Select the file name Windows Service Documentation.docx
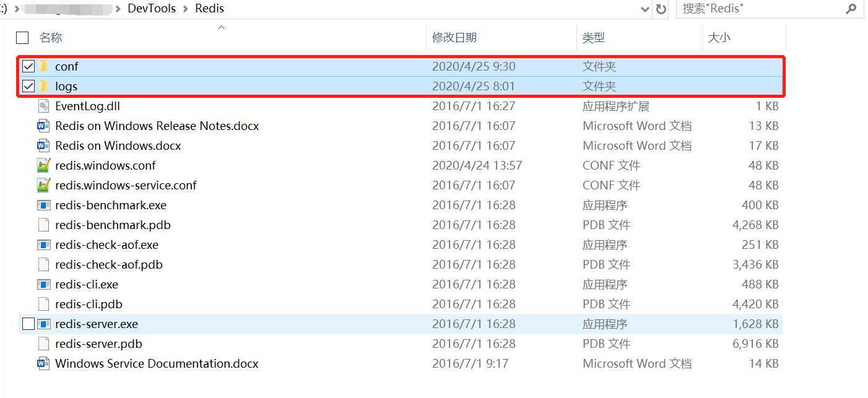This screenshot has width=868, height=398. coord(157,363)
